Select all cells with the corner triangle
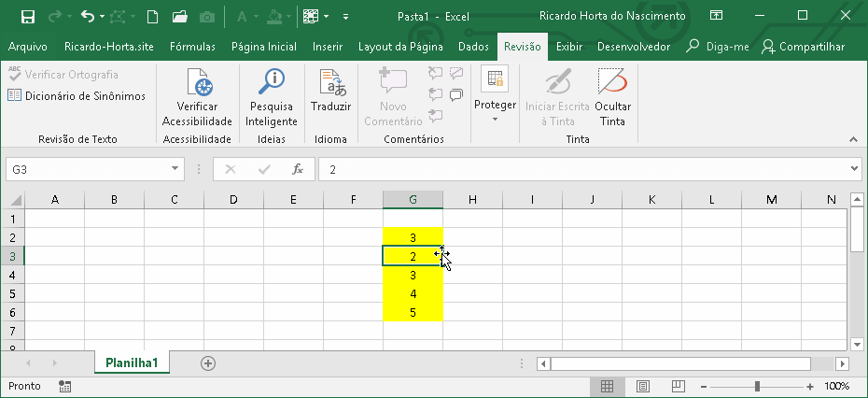The width and height of the screenshot is (868, 398). [16, 200]
